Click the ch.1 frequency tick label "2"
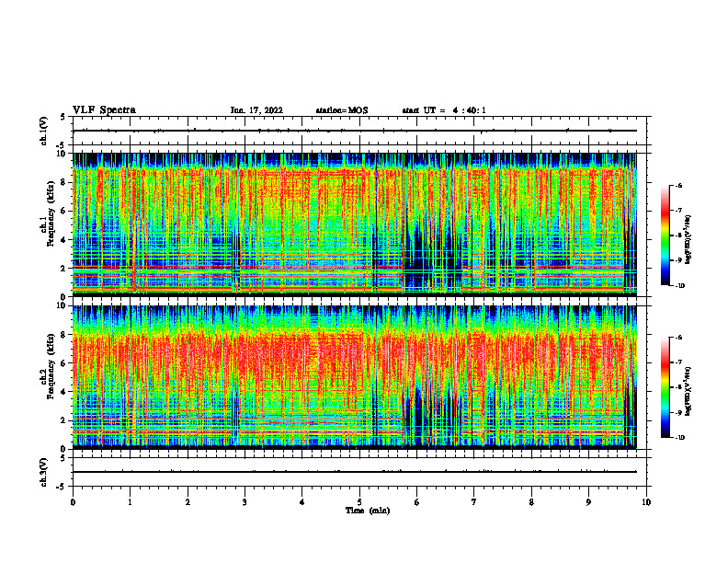The height and width of the screenshot is (563, 728). 64,268
